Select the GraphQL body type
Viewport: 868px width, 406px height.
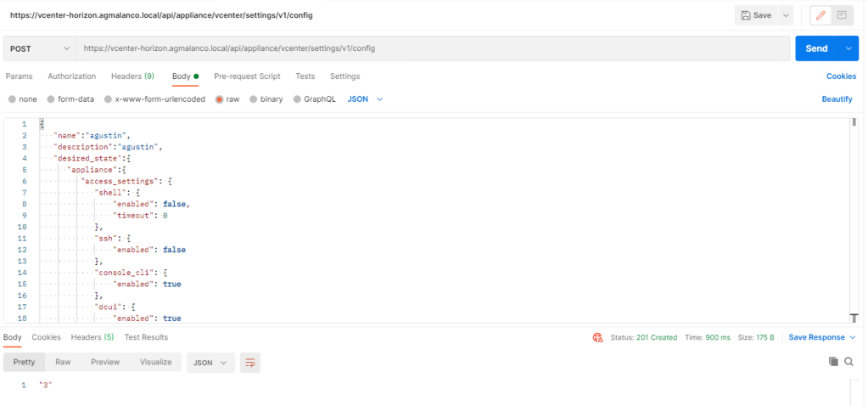pyautogui.click(x=315, y=99)
